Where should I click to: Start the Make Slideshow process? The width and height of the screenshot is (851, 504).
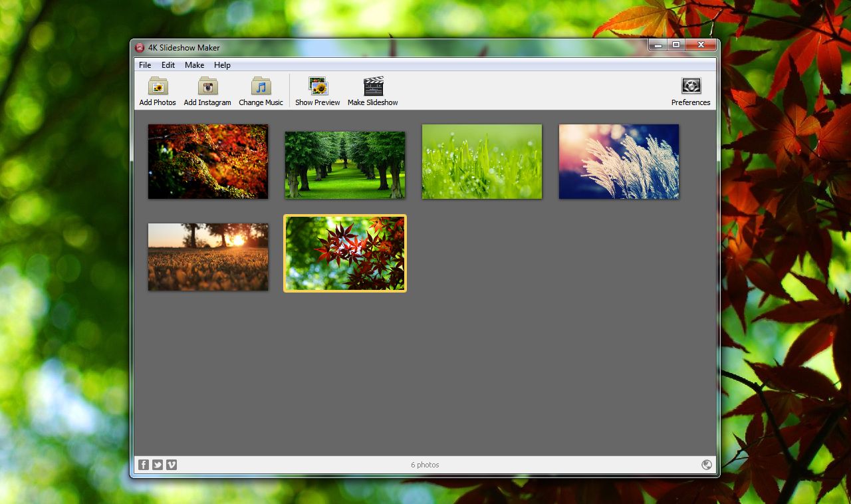[372, 90]
